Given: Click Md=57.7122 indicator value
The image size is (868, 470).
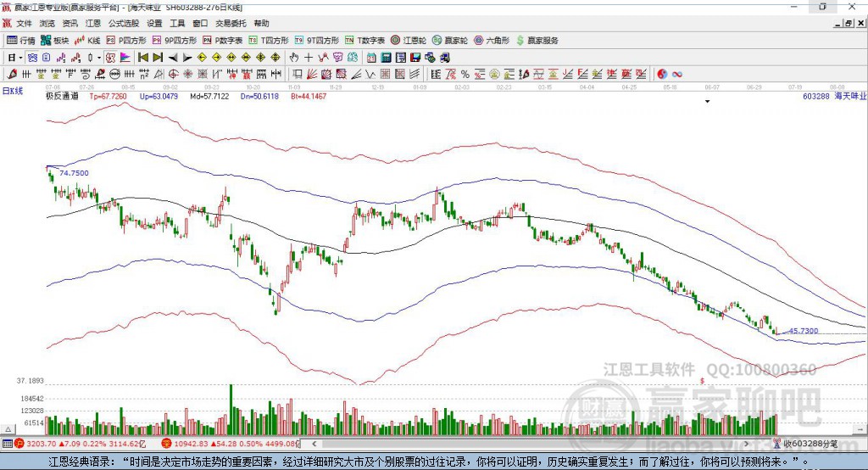Looking at the screenshot, I should (209, 96).
